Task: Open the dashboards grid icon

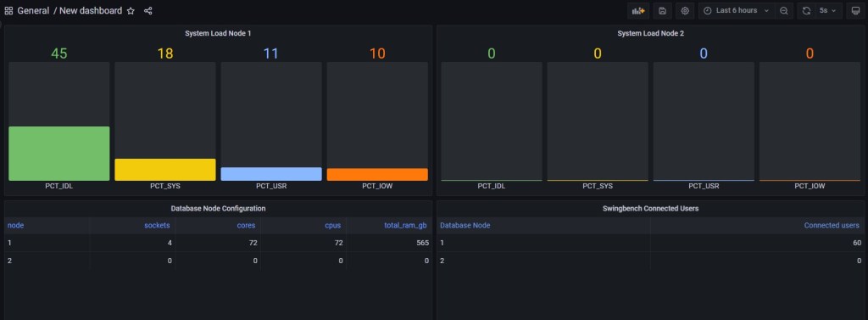Action: [x=8, y=10]
